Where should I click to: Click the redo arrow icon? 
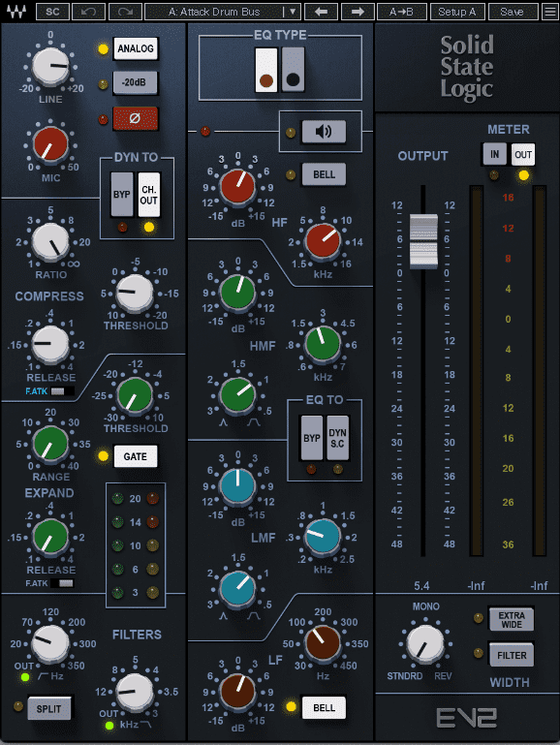click(x=125, y=12)
